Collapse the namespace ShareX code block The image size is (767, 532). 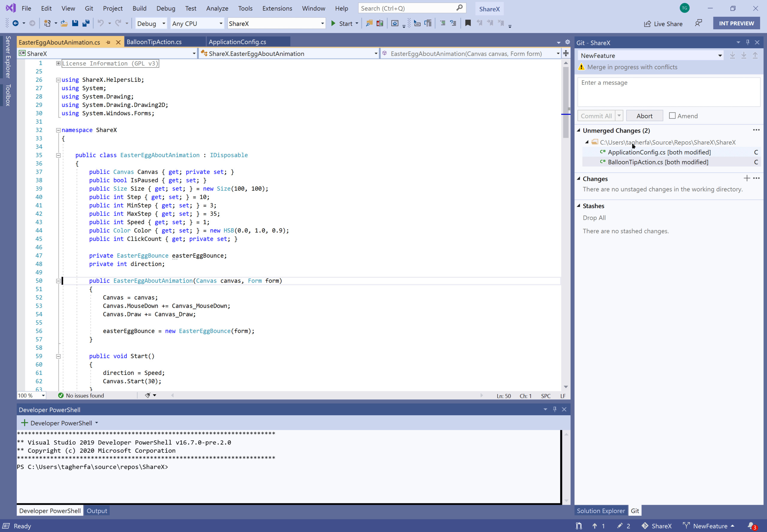[x=58, y=130]
